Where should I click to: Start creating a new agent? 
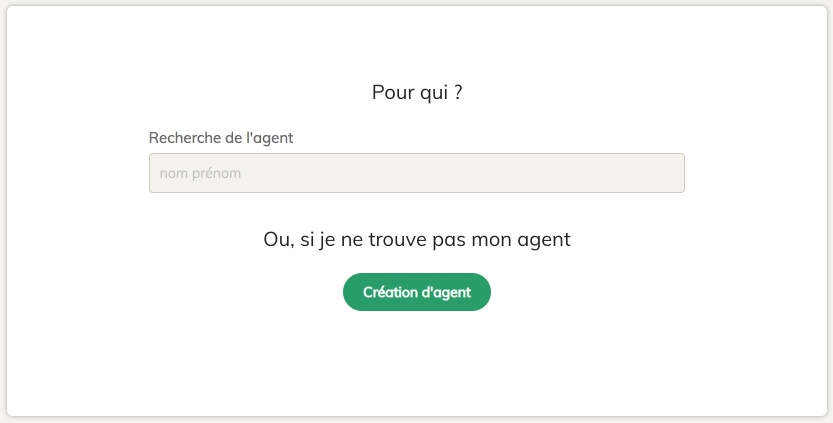(x=416, y=292)
